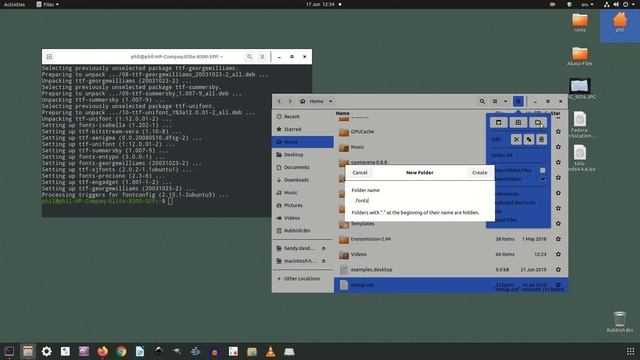
Task: Eject the macintosh h... volume
Action: tap(323, 261)
